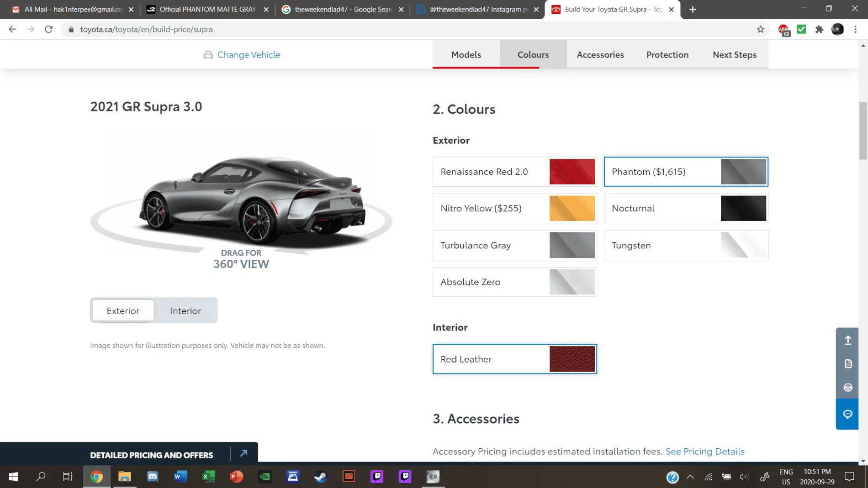
Task: Open the Chrome profile avatar
Action: 837,29
